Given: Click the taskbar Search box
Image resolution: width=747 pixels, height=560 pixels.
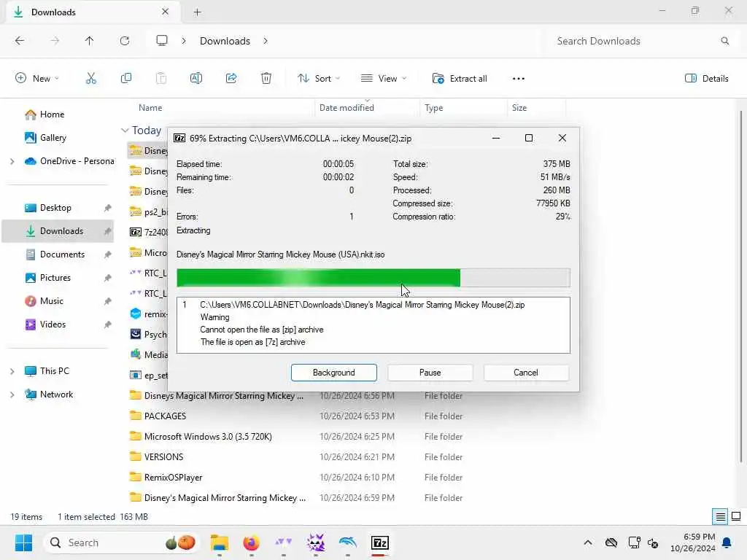Looking at the screenshot, I should (x=122, y=542).
